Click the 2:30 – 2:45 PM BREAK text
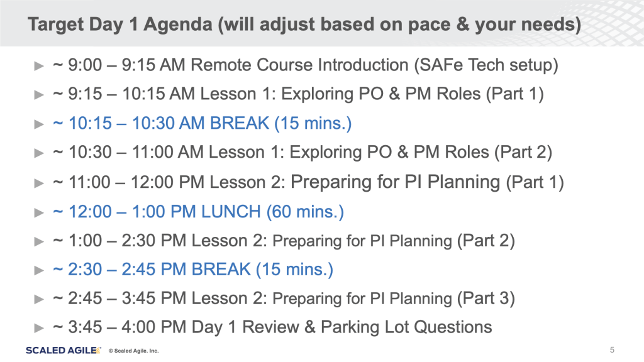Viewport: 644px width, 362px height. [192, 270]
